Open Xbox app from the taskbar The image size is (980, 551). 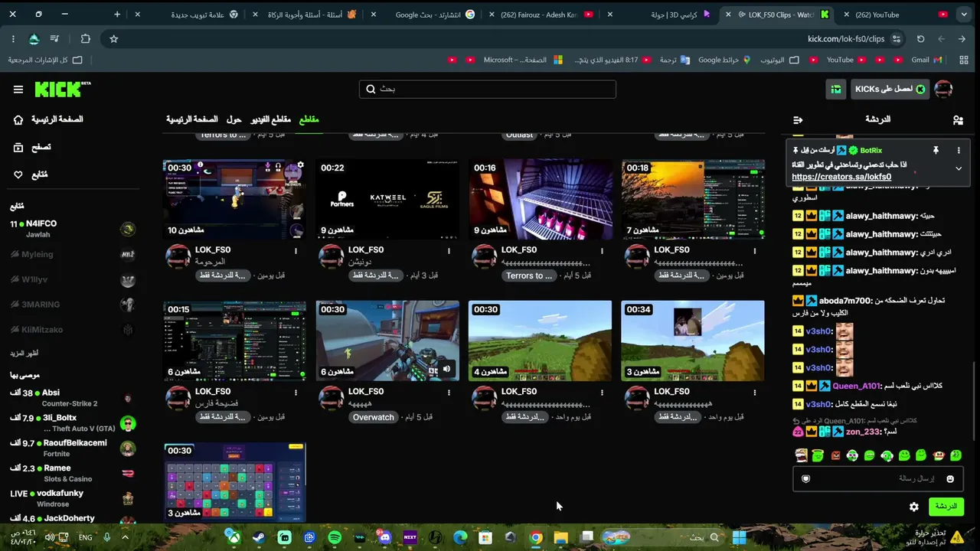click(x=234, y=537)
